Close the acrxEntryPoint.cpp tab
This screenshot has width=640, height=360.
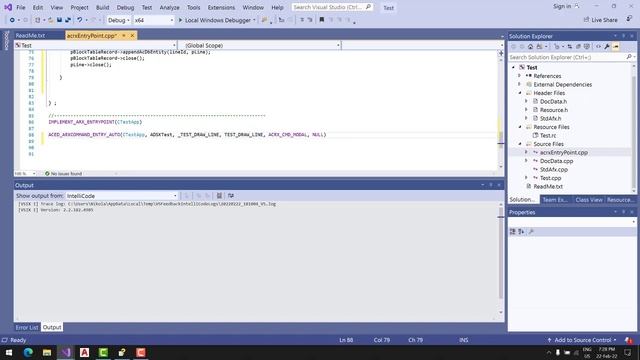click(x=132, y=36)
